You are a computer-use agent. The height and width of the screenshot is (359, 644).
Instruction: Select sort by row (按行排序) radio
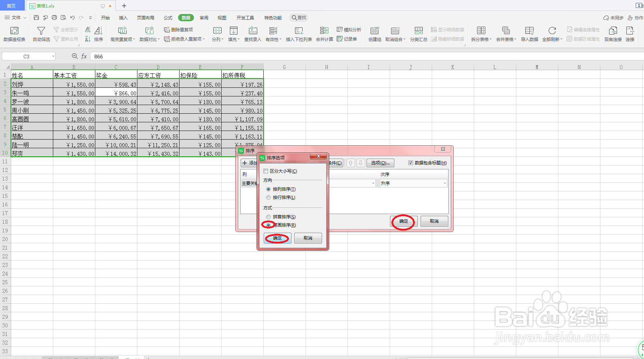tap(268, 197)
